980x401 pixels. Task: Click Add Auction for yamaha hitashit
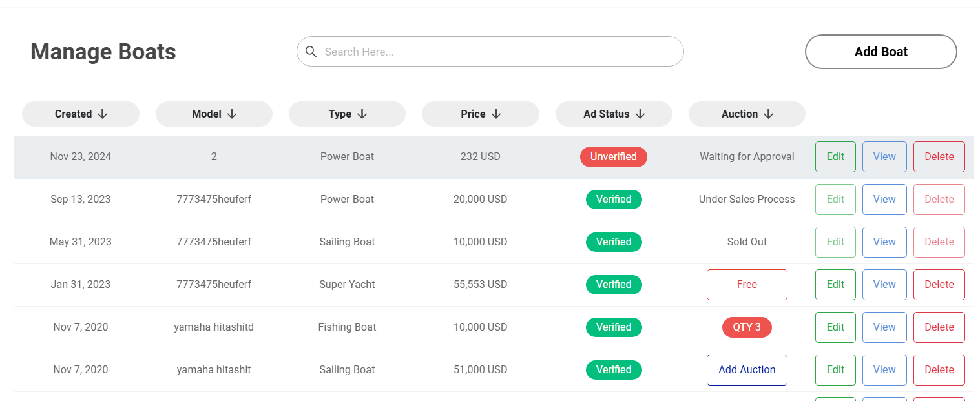coord(747,369)
